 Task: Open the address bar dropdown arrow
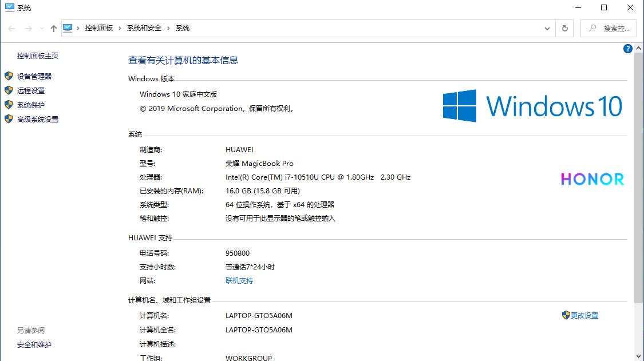click(547, 27)
